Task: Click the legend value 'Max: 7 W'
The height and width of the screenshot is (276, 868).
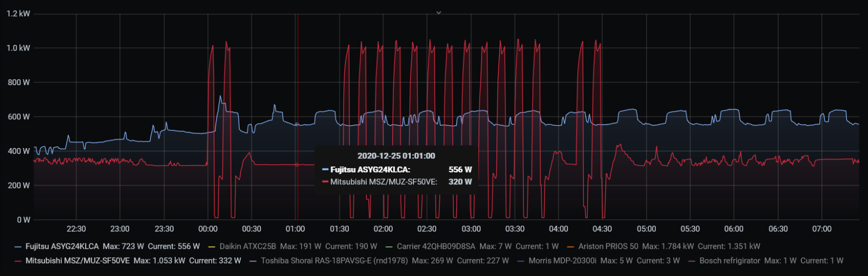Action: pyautogui.click(x=495, y=246)
